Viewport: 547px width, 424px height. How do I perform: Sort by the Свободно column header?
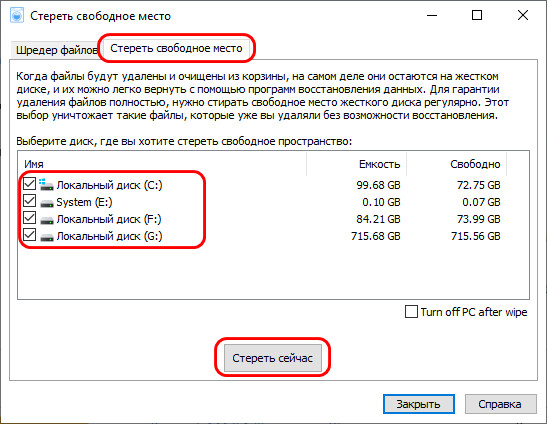click(457, 164)
